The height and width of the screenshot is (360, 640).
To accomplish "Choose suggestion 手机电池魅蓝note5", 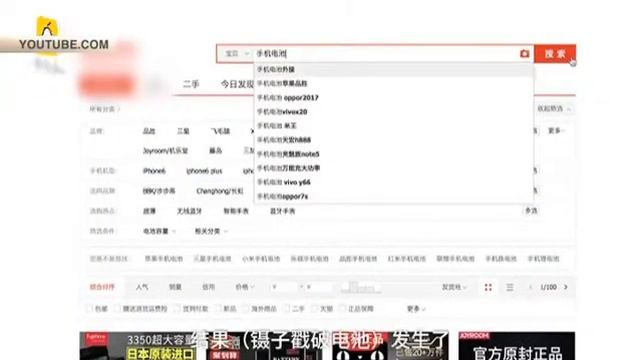I will tap(288, 154).
